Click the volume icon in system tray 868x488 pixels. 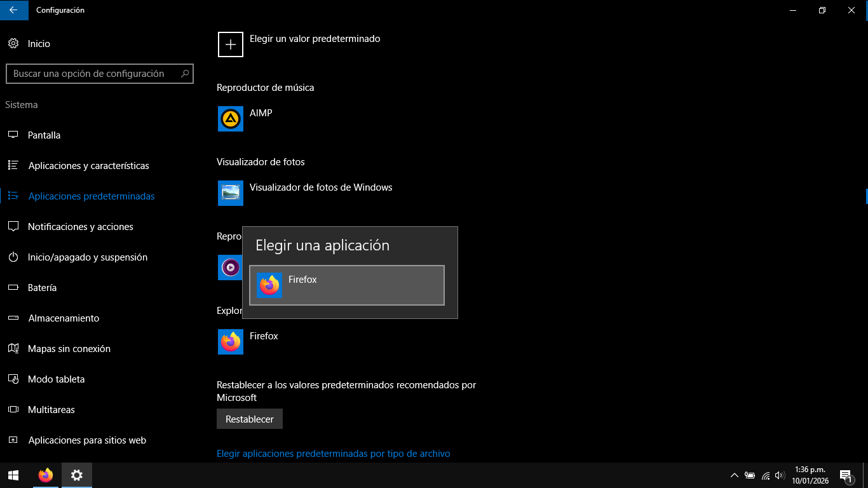[x=780, y=475]
